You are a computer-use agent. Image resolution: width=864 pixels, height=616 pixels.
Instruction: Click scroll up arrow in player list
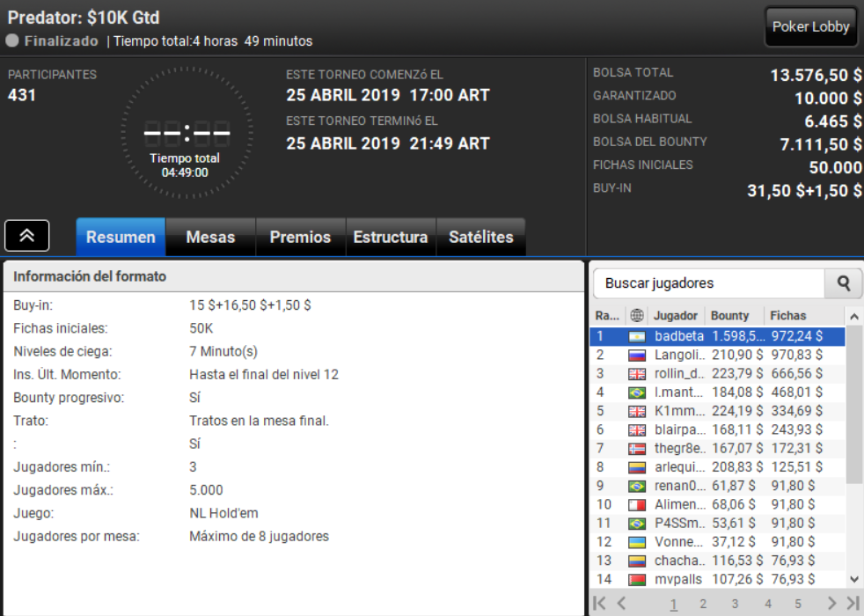tap(854, 316)
